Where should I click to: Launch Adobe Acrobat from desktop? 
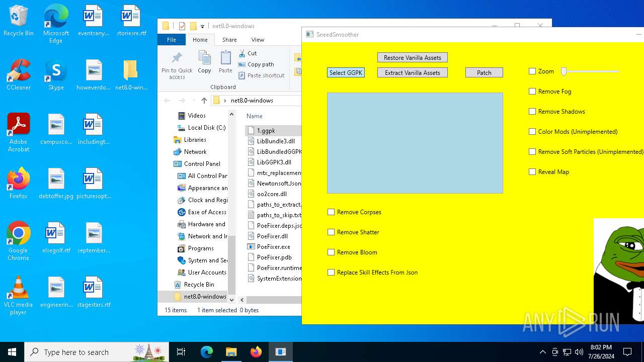19,133
